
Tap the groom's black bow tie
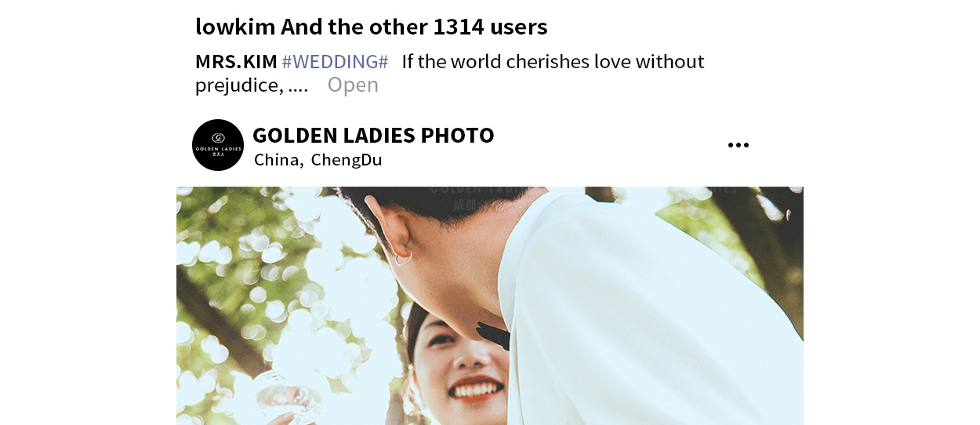coord(494,336)
